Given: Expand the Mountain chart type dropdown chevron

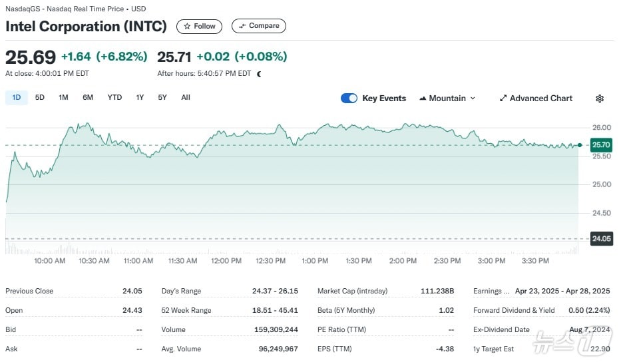Looking at the screenshot, I should coord(473,98).
